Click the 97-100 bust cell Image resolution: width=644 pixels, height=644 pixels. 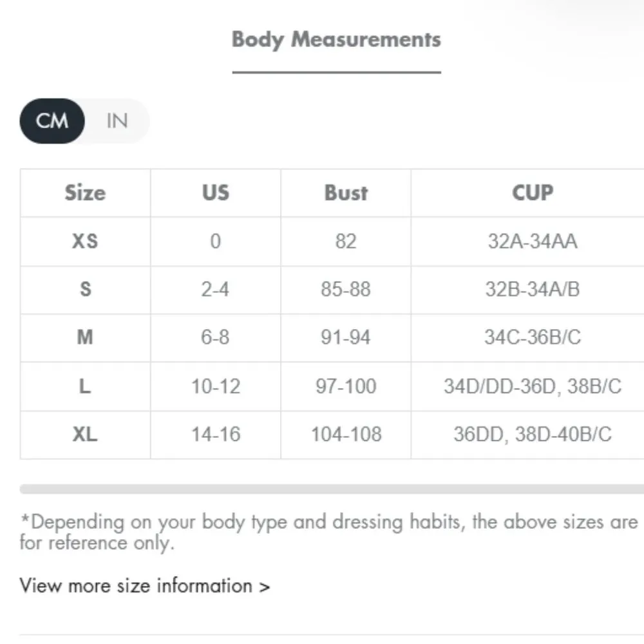[346, 386]
